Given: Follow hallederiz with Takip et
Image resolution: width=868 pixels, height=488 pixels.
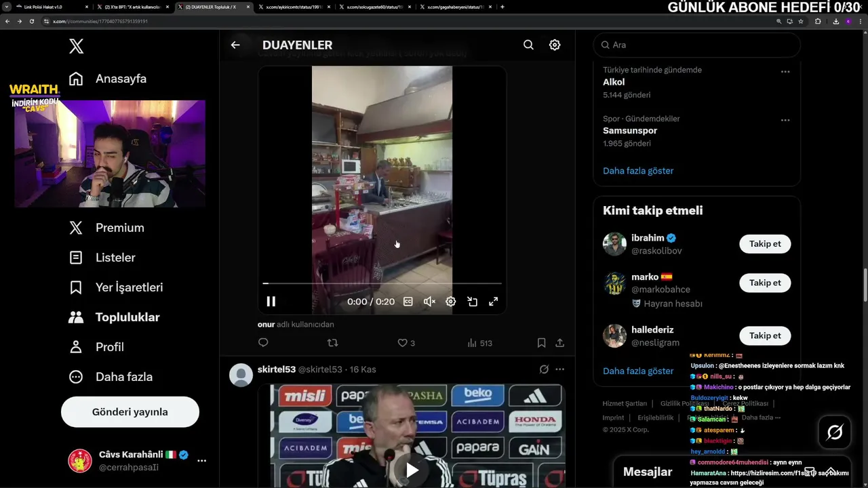Looking at the screenshot, I should [765, 335].
